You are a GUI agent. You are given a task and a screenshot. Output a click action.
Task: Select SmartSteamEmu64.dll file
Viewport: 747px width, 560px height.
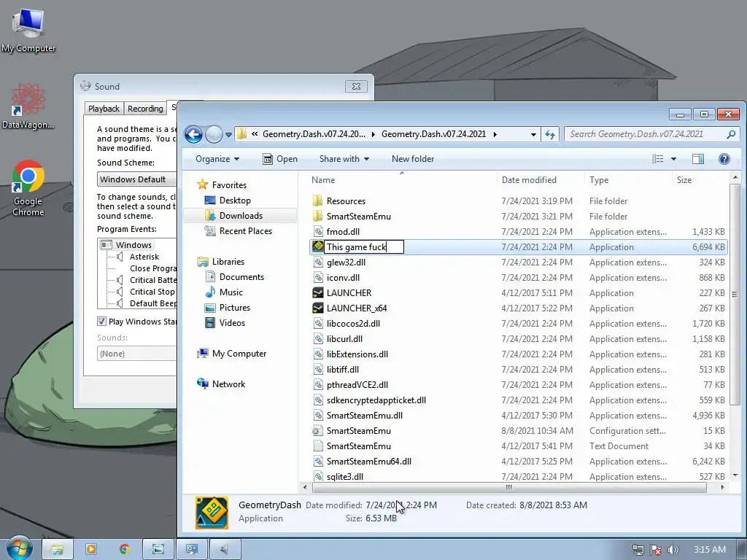click(368, 462)
